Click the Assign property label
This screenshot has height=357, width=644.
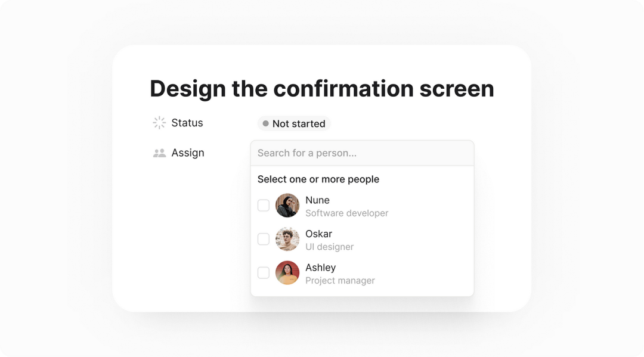[x=188, y=153]
